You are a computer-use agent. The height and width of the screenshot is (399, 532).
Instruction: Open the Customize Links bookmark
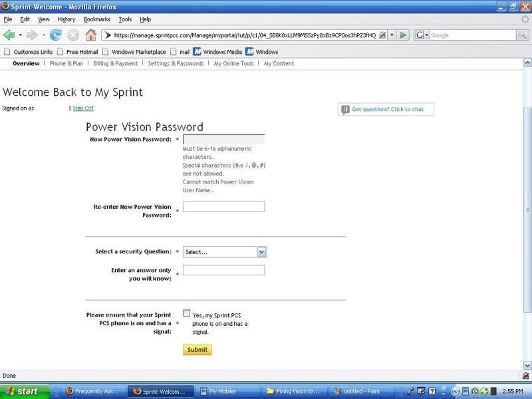pyautogui.click(x=29, y=52)
